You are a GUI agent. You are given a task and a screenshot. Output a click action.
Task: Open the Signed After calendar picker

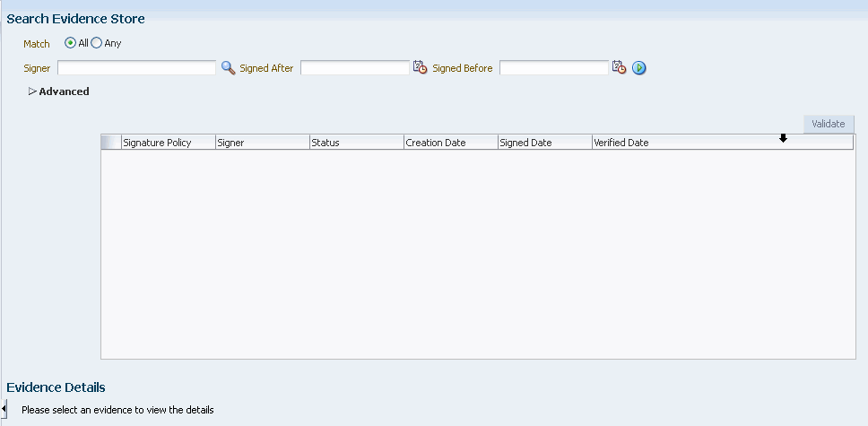point(421,67)
